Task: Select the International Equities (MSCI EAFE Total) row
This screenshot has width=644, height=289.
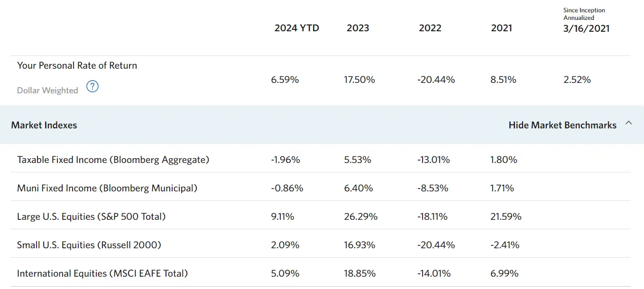Action: point(102,273)
